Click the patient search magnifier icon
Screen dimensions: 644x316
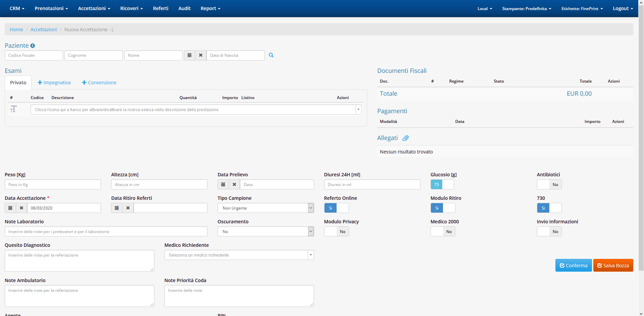pyautogui.click(x=271, y=55)
